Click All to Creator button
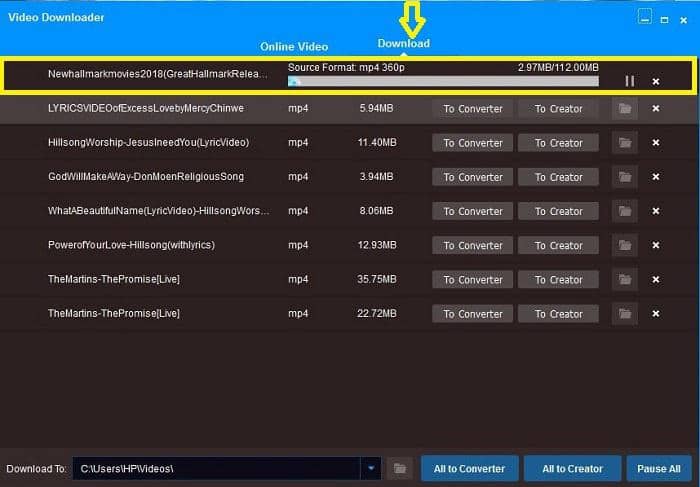Screen dimensions: 700x487 tap(572, 469)
